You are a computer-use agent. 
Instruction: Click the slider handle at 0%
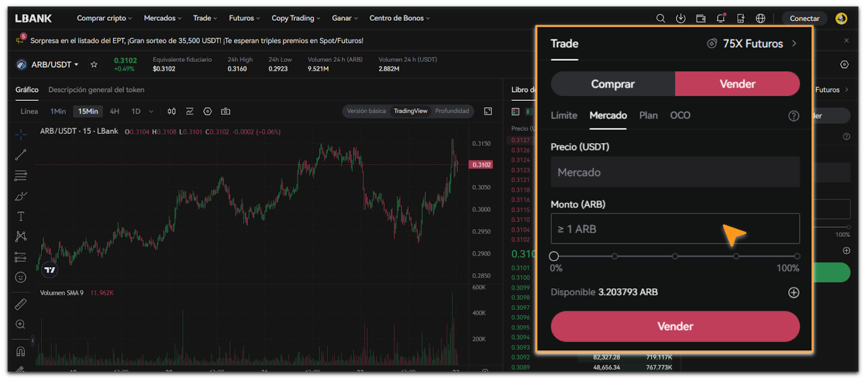[x=554, y=256]
